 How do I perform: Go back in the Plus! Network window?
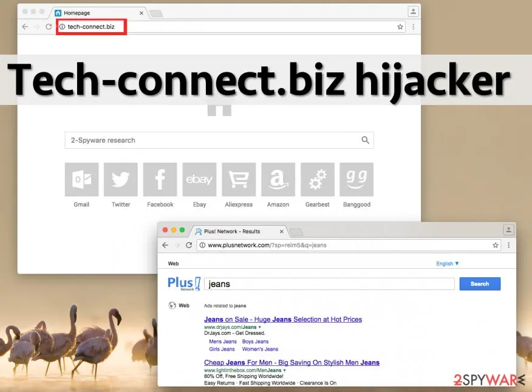click(165, 245)
